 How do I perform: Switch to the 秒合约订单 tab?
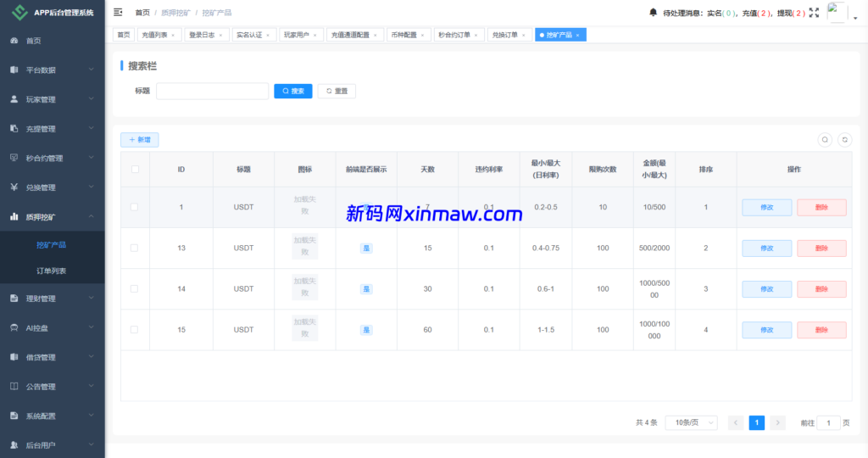click(457, 35)
